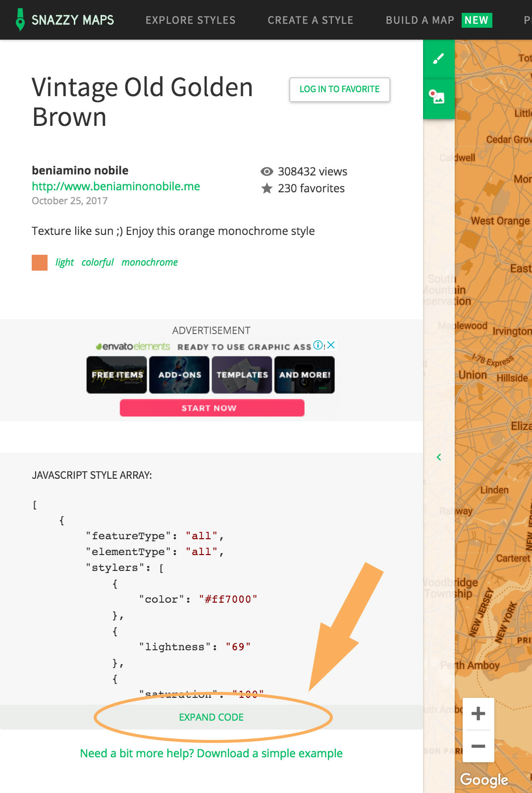Zoom out on the map
This screenshot has width=532, height=793.
tap(478, 746)
